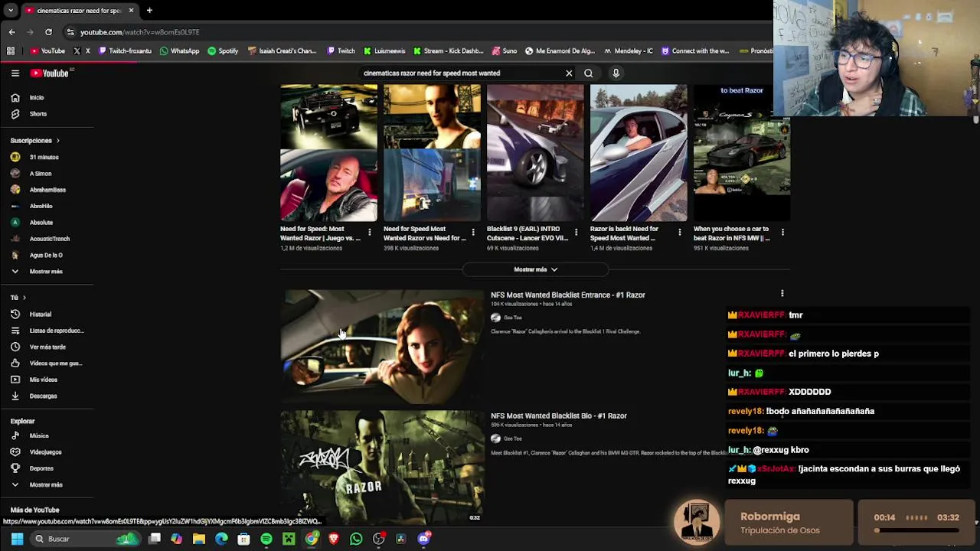Image resolution: width=980 pixels, height=551 pixels.
Task: Open Música under Explorar
Action: click(x=38, y=436)
